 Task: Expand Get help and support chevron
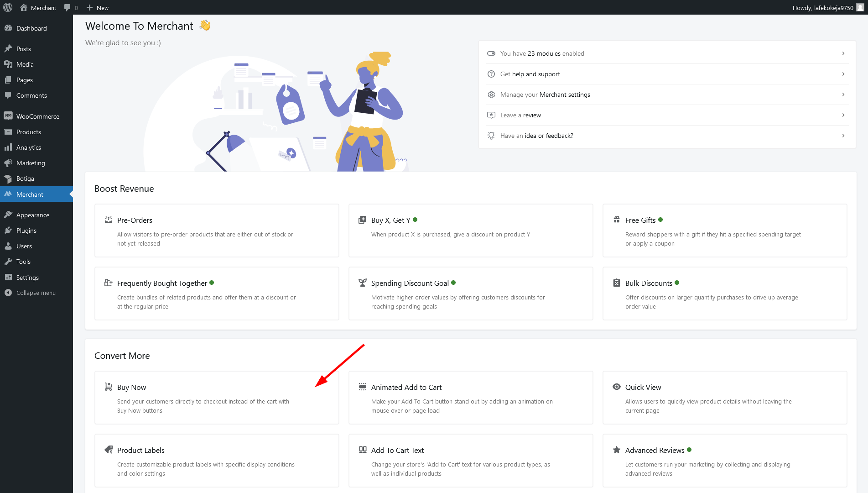[x=843, y=74]
